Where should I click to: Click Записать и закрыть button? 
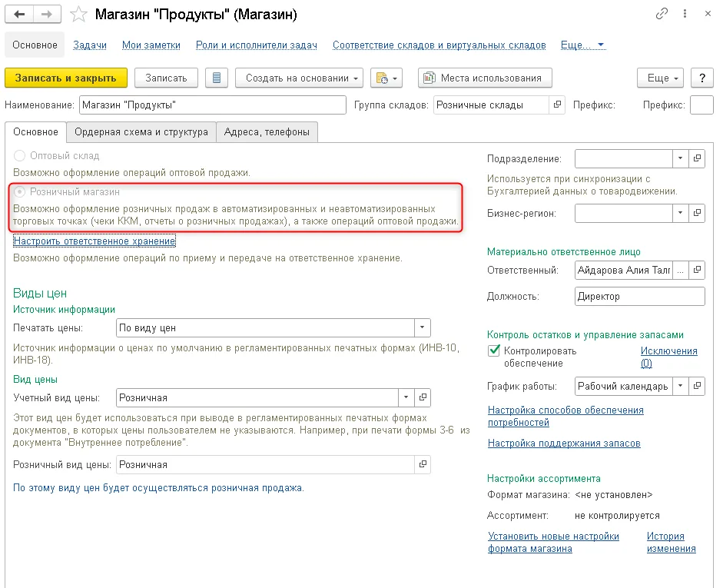66,78
